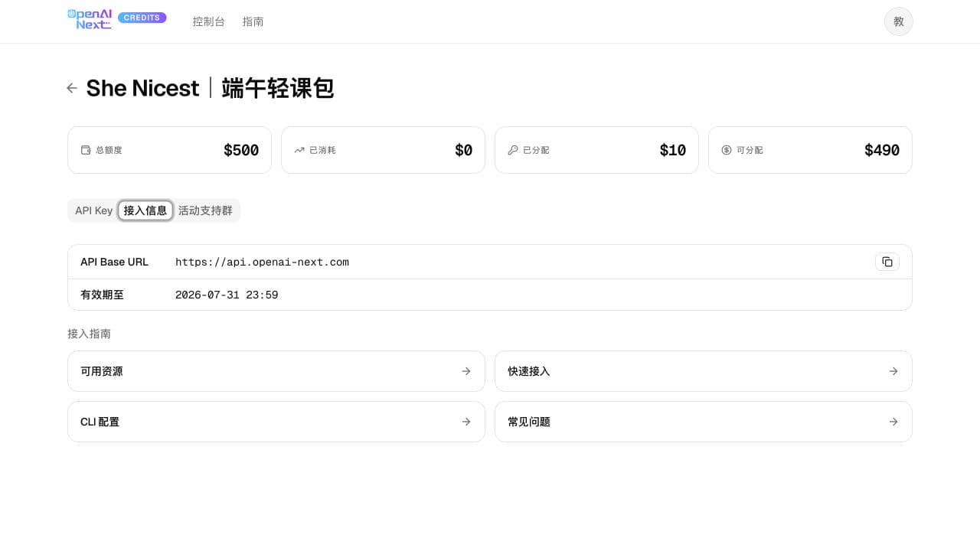The height and width of the screenshot is (551, 980).
Task: Open the 常见问题 guide card
Action: click(704, 422)
